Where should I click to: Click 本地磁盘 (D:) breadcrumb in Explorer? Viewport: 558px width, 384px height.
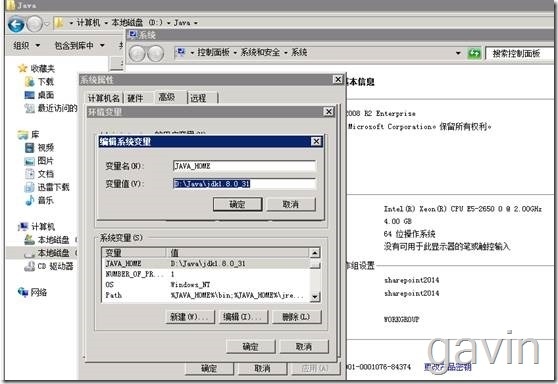[137, 23]
